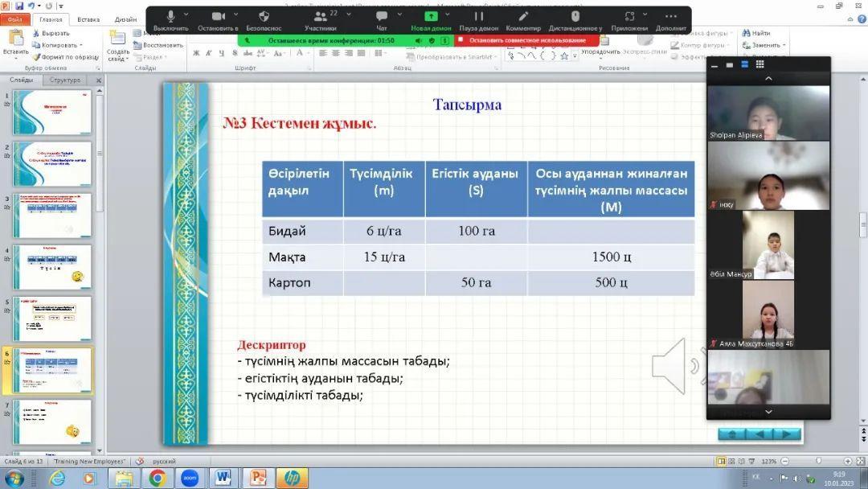Expand chat options arrow in Zoom
This screenshot has height=489, width=868.
tap(399, 14)
